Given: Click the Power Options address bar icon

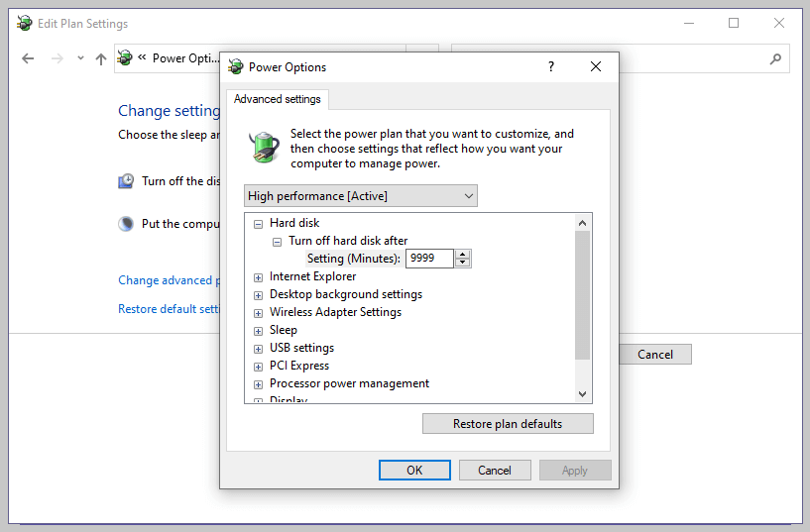Looking at the screenshot, I should (x=125, y=57).
